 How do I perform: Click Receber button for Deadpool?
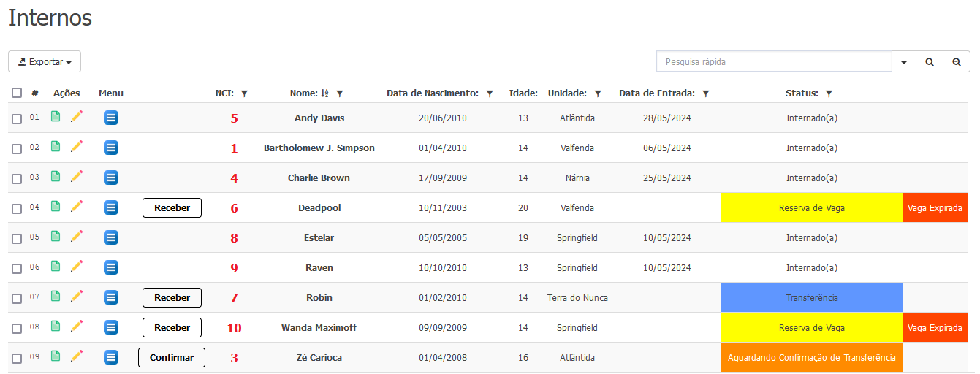(x=172, y=207)
